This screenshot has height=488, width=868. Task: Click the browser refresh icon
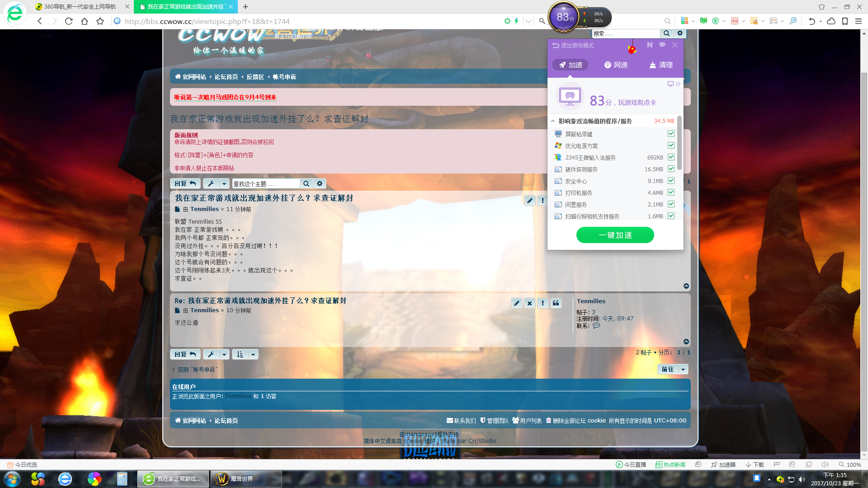(x=69, y=21)
